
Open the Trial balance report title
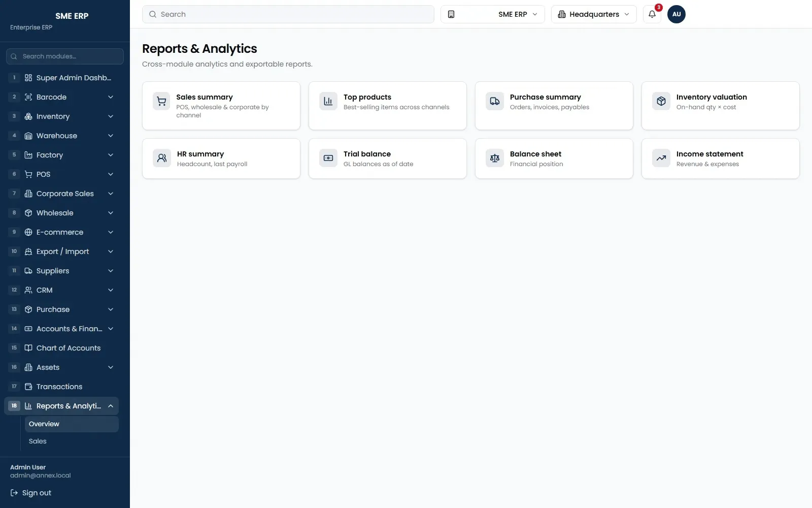367,154
